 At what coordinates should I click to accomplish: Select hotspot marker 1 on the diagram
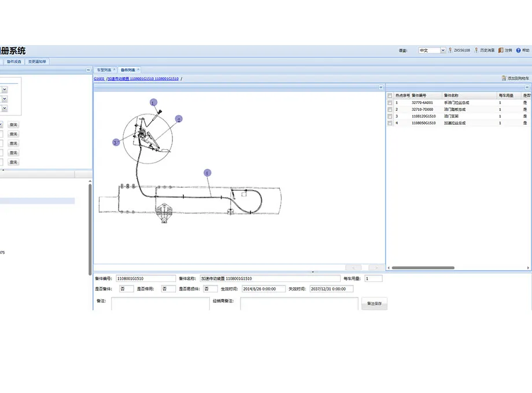[153, 102]
